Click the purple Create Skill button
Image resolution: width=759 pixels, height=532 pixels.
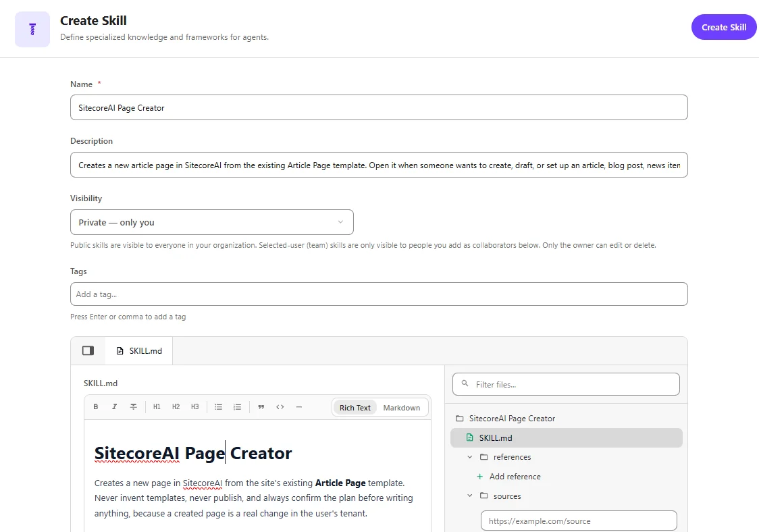(724, 27)
